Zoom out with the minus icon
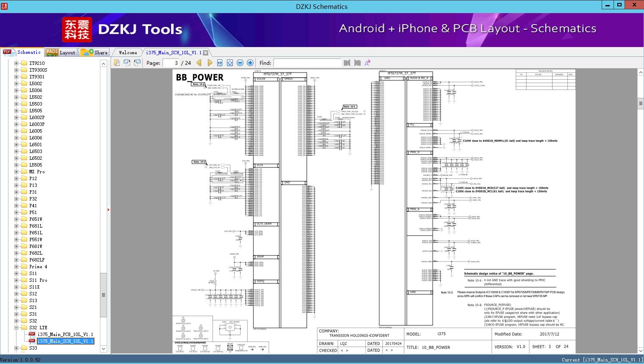This screenshot has height=364, width=644. click(240, 63)
